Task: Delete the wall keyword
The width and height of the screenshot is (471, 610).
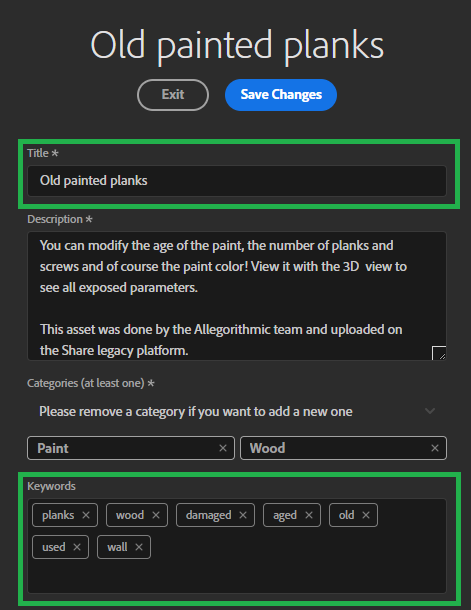Action: point(139,547)
